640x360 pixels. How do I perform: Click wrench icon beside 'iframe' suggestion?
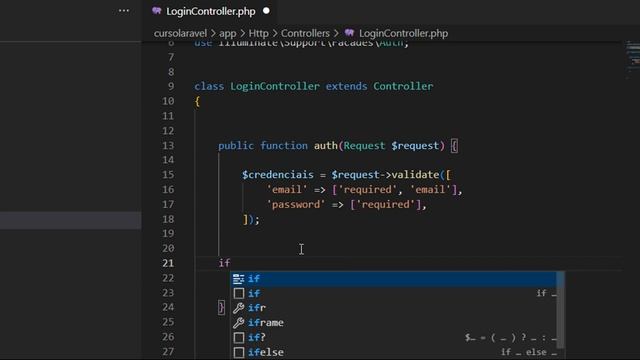point(238,323)
